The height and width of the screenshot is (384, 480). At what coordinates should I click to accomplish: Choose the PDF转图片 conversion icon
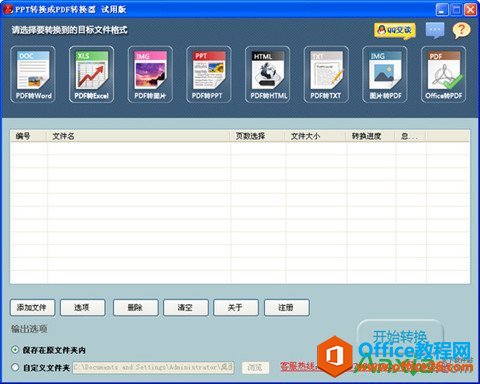[x=150, y=74]
